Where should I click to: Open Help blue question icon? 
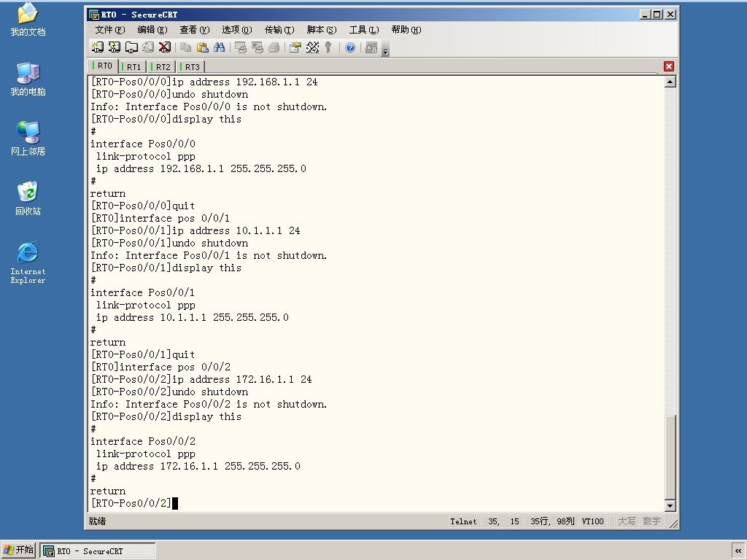[x=350, y=47]
